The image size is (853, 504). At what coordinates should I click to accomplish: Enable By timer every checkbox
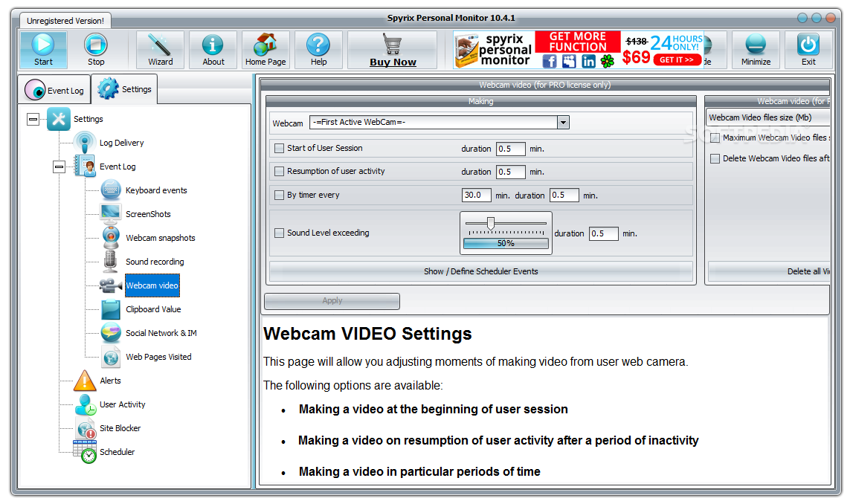280,195
